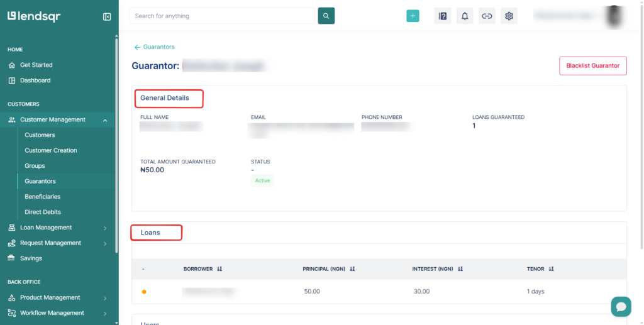Click the Get Started home icon
The width and height of the screenshot is (644, 325).
coord(12,65)
